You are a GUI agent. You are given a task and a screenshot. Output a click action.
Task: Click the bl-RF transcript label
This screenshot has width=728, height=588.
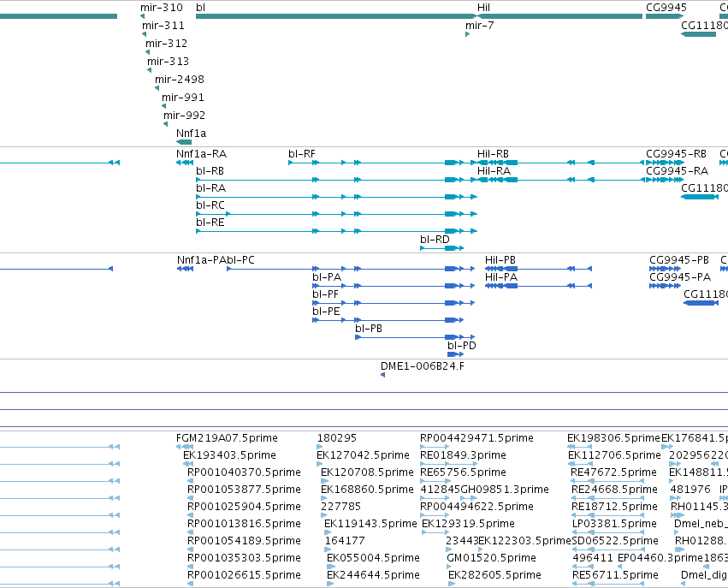(302, 154)
